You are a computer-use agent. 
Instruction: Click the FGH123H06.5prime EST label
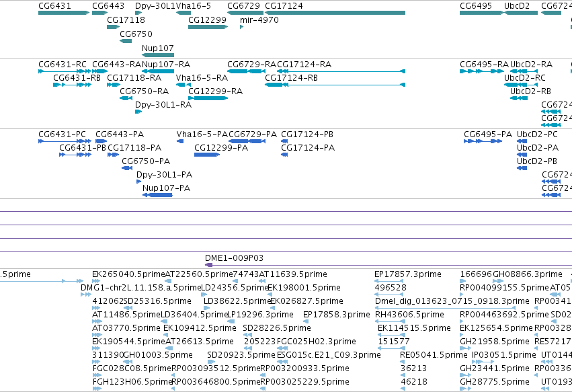click(x=132, y=382)
